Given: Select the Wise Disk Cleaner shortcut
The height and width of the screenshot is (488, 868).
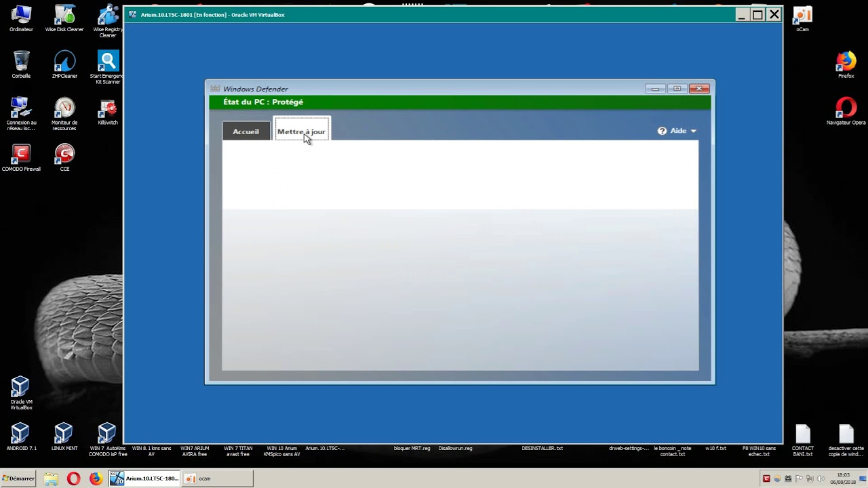Looking at the screenshot, I should tap(64, 19).
